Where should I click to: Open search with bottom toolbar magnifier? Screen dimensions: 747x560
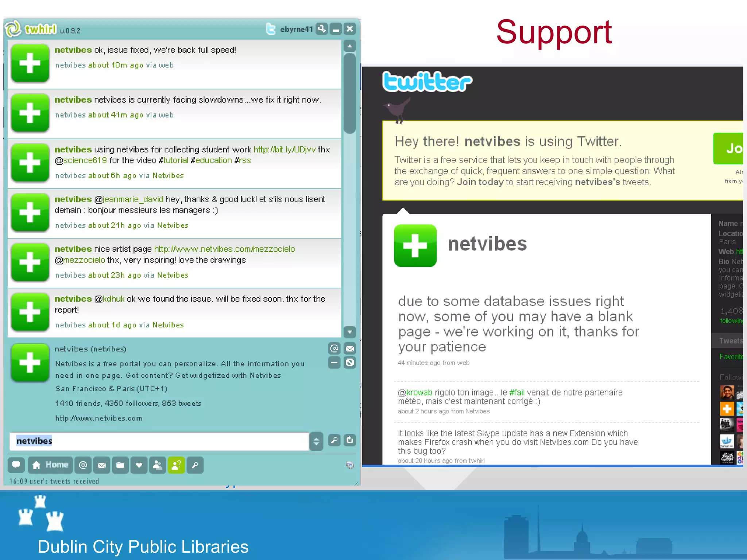coord(195,465)
